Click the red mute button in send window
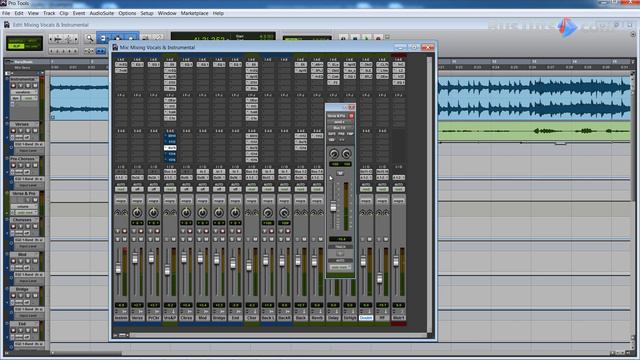The image size is (640, 360). tap(351, 116)
